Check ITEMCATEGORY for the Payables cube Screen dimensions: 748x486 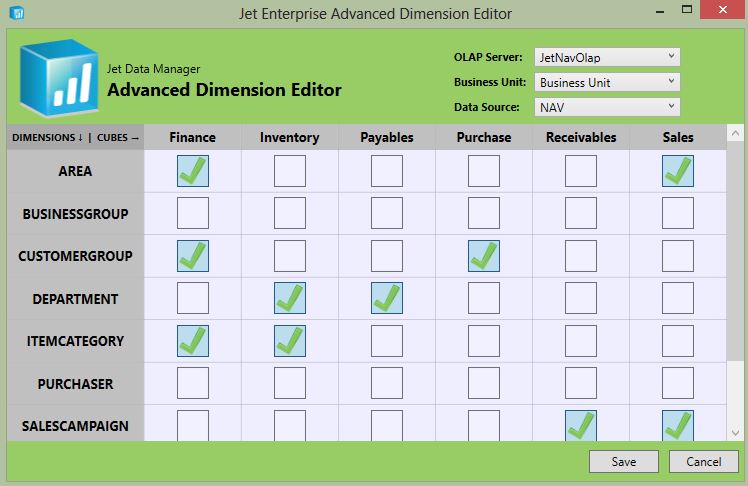tap(387, 341)
